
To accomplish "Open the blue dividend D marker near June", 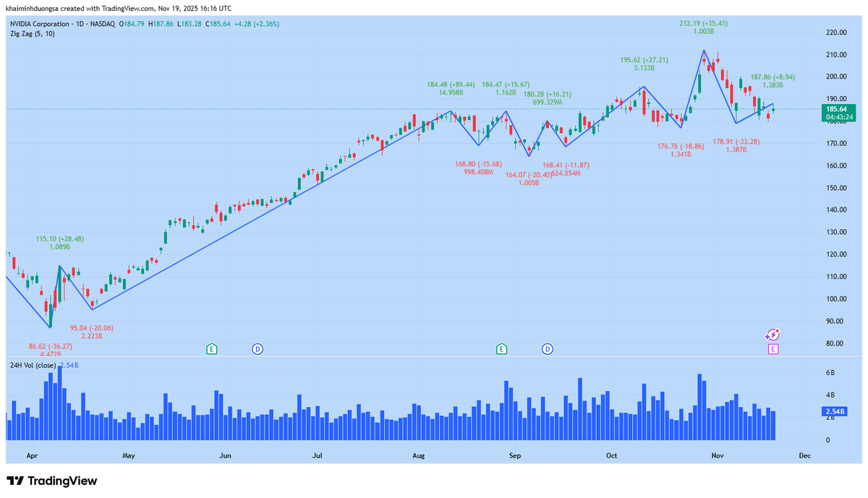I will tap(258, 349).
